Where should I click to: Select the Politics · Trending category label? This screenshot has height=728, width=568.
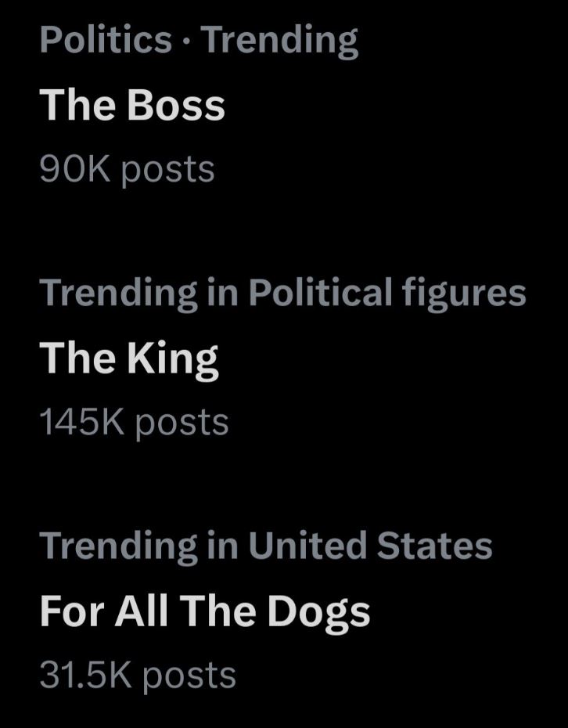pyautogui.click(x=199, y=41)
